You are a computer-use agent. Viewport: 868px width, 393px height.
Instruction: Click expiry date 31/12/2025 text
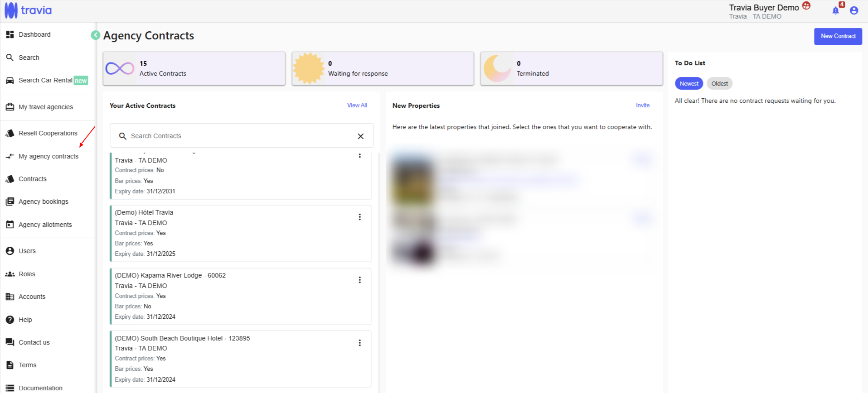pos(161,254)
